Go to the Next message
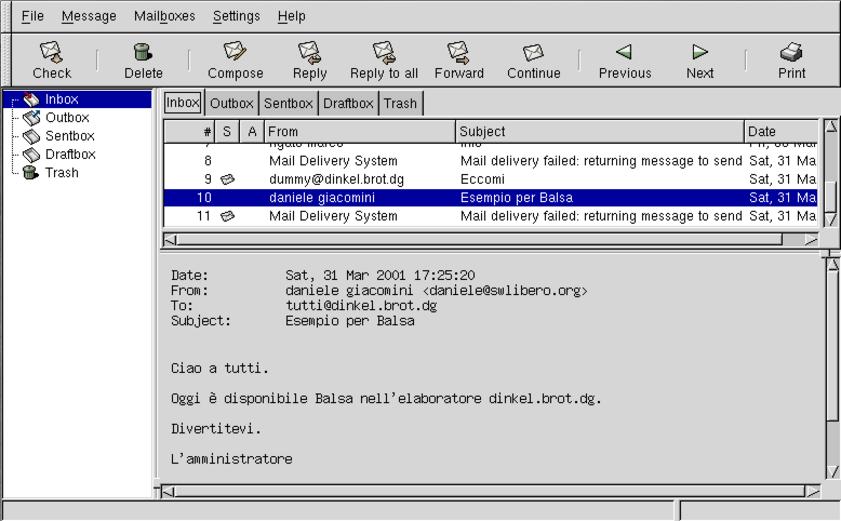Viewport: 841px width, 521px height. [x=700, y=60]
